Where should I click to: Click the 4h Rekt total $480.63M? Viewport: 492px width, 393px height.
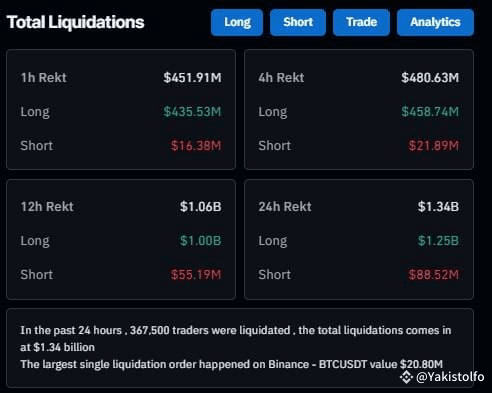pyautogui.click(x=430, y=78)
